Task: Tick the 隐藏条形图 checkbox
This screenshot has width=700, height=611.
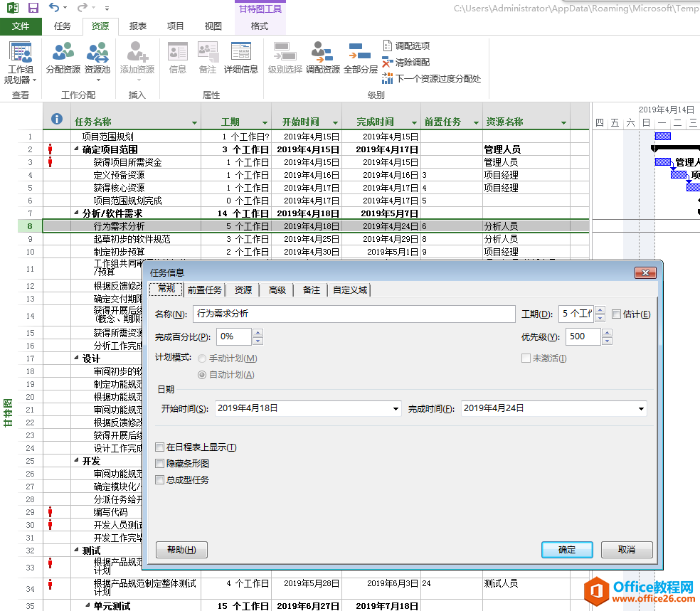Action: click(160, 464)
